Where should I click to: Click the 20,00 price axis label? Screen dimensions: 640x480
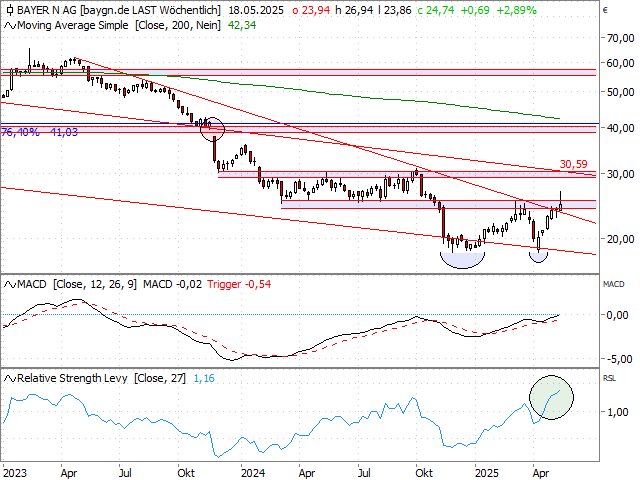pyautogui.click(x=621, y=239)
